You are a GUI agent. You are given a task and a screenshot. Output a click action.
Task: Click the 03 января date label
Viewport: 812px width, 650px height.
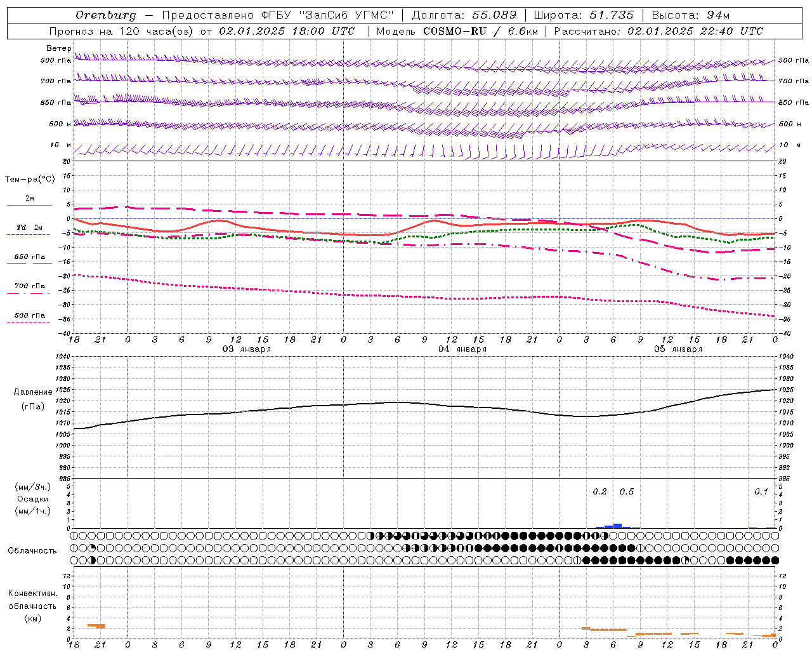click(x=247, y=349)
